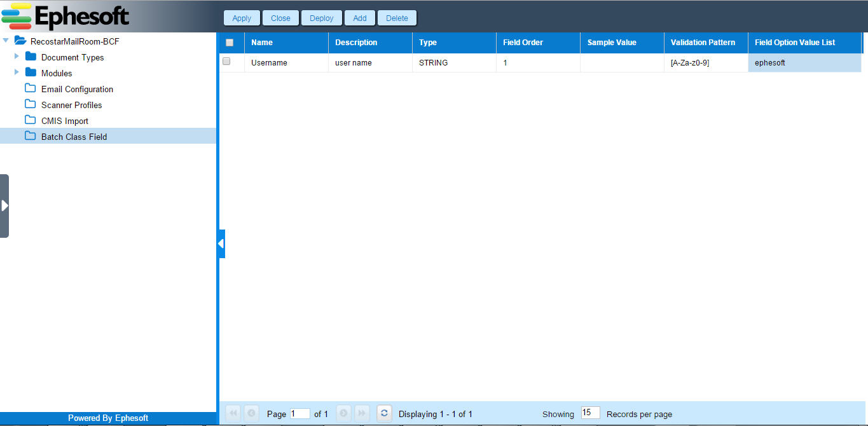Open Document Types tree item

click(72, 57)
